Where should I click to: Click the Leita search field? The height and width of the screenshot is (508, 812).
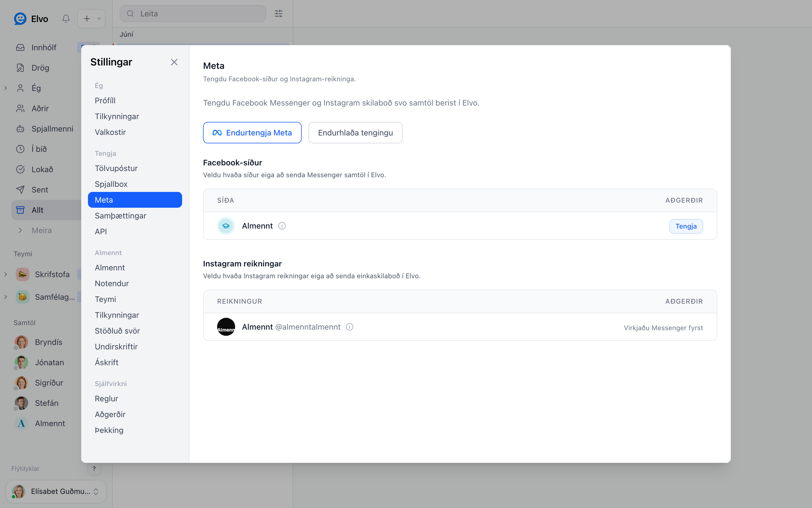point(193,14)
